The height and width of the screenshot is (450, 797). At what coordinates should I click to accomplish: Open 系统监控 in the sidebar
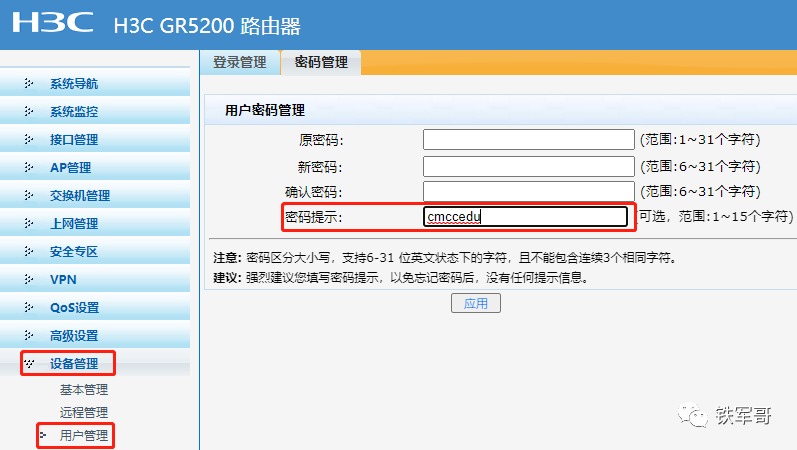74,112
